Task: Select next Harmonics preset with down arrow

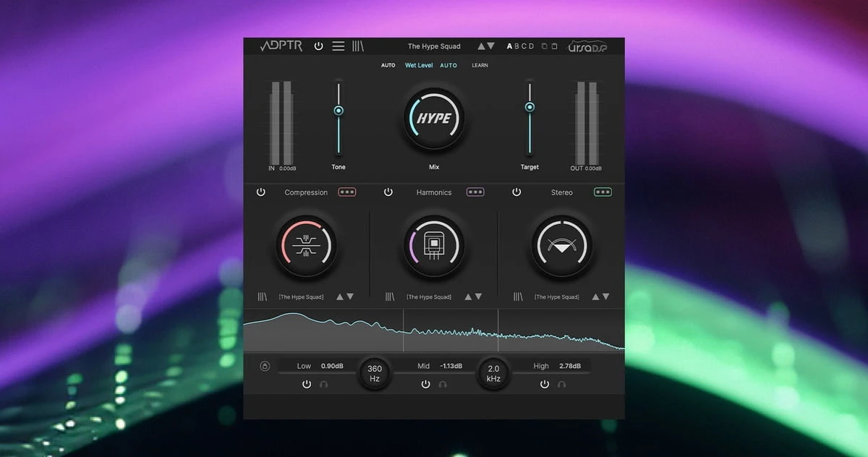Action: [478, 296]
